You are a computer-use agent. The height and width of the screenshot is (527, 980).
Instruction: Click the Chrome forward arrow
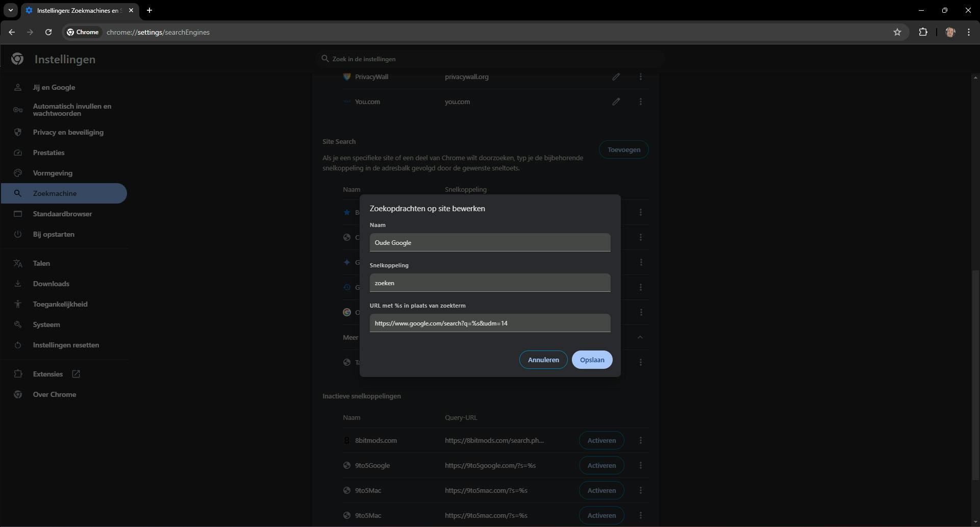coord(30,32)
